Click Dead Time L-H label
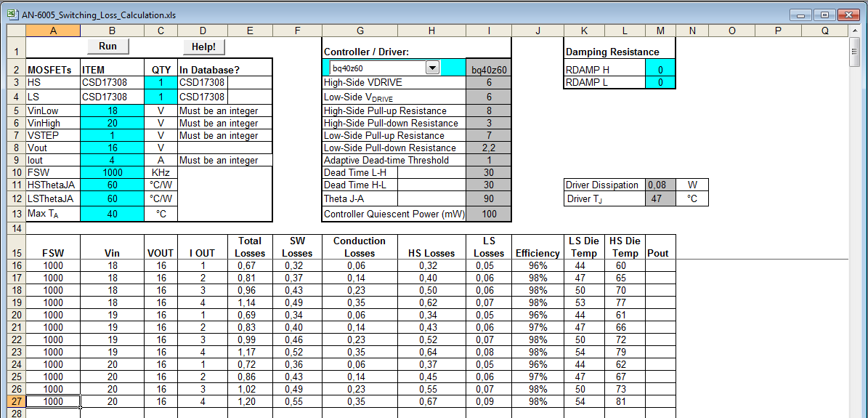This screenshot has height=418, width=868. [354, 172]
